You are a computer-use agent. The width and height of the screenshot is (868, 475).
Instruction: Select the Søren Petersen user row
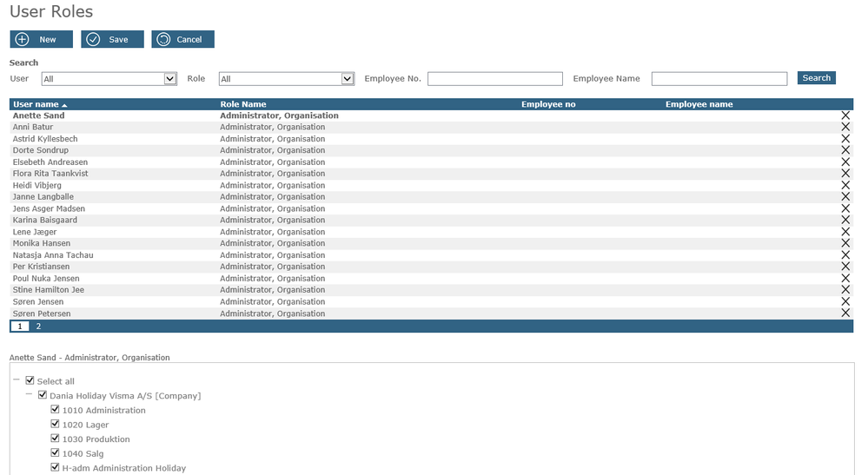[431, 313]
